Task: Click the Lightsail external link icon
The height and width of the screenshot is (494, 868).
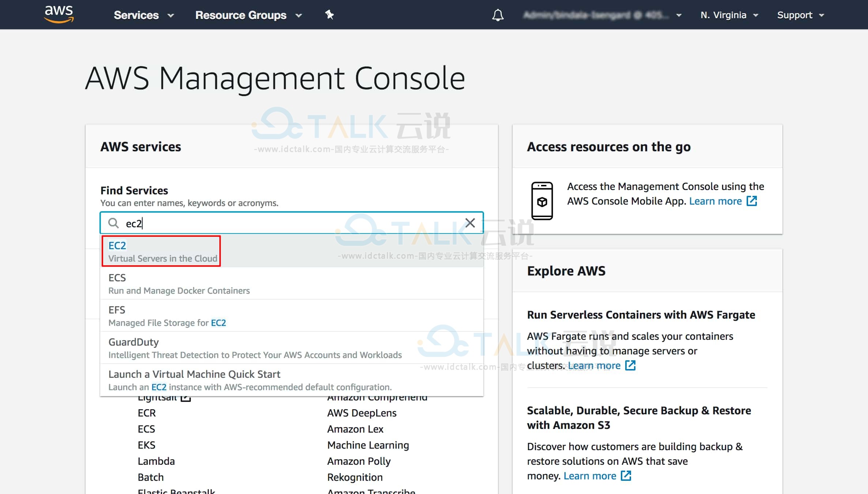Action: 186,398
